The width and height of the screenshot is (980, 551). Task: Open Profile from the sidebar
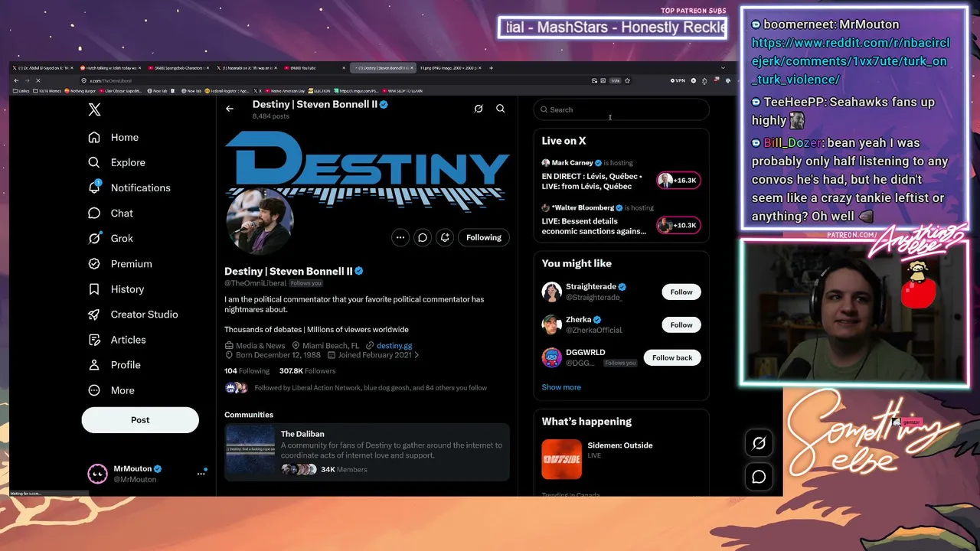click(114, 365)
